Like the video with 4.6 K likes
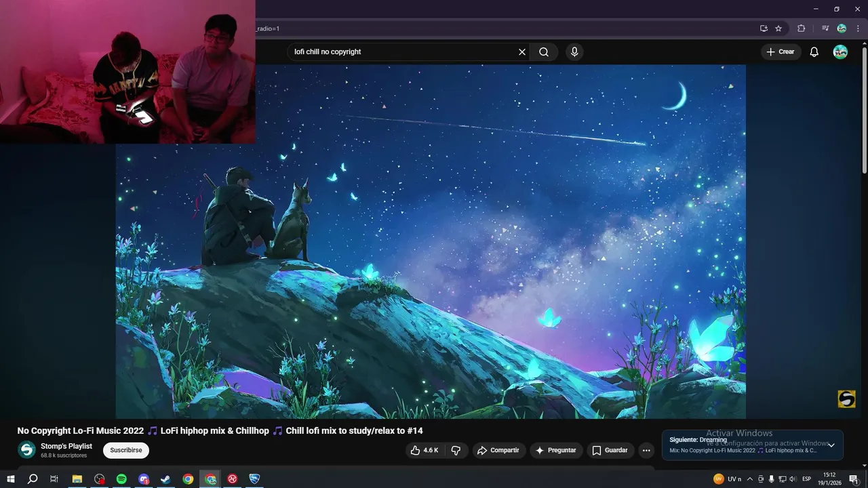 pyautogui.click(x=425, y=450)
